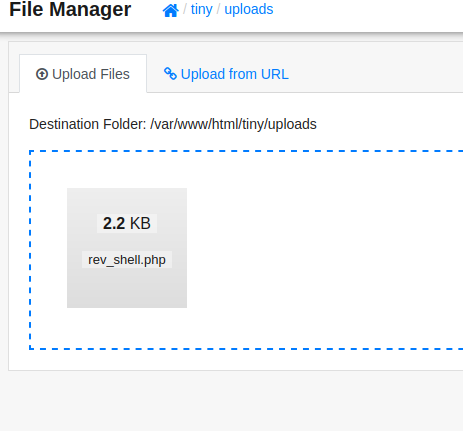
Task: Click the chain-link icon beside Upload from URL
Action: click(170, 74)
